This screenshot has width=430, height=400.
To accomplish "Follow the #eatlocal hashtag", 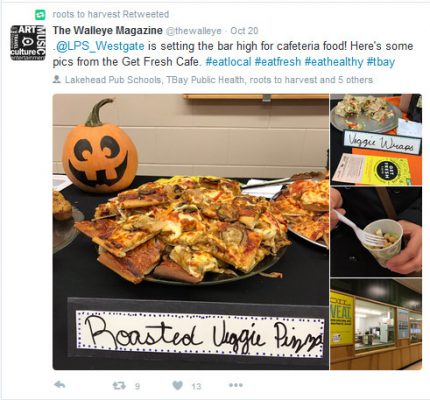I will (228, 62).
